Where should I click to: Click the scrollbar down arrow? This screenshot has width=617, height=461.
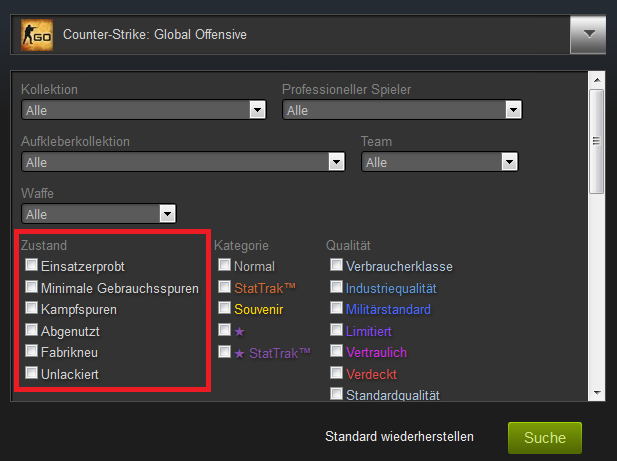597,393
